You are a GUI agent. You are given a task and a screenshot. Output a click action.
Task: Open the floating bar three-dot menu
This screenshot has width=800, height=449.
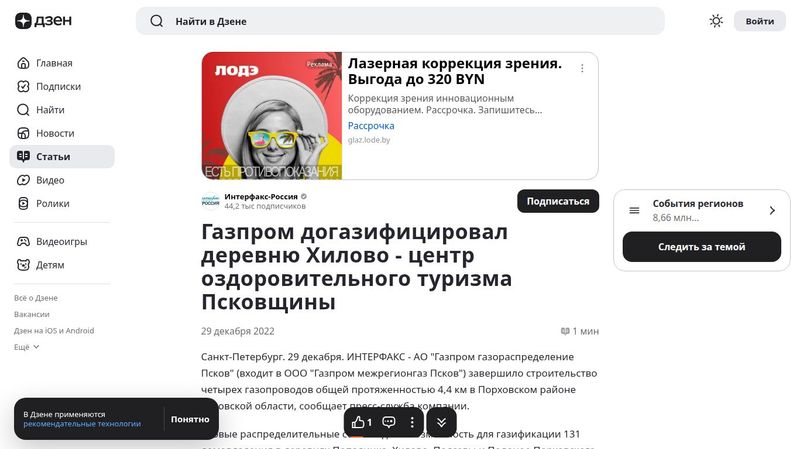[412, 422]
